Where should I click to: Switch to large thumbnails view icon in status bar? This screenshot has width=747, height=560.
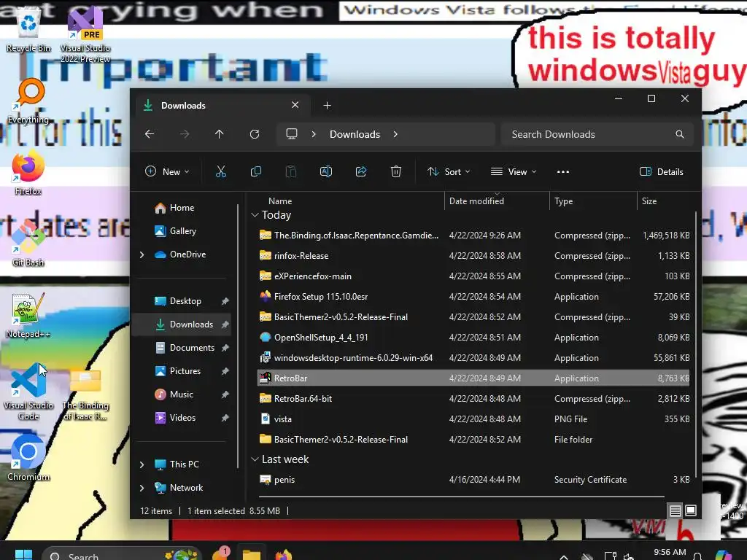click(691, 510)
